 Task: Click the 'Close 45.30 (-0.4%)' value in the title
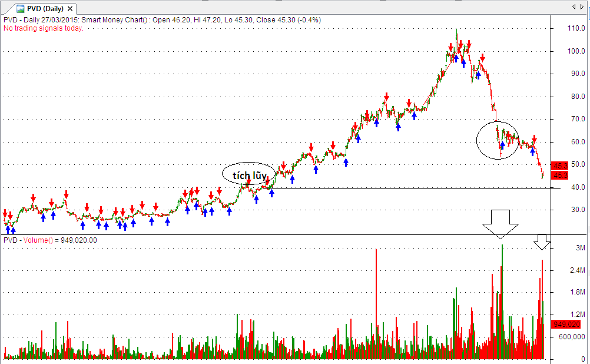(289, 20)
